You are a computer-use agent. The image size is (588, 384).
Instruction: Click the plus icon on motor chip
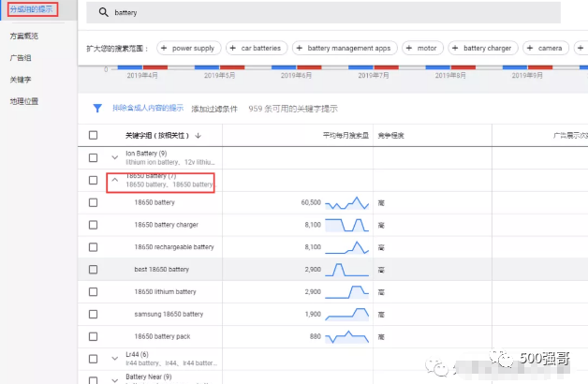click(x=409, y=48)
